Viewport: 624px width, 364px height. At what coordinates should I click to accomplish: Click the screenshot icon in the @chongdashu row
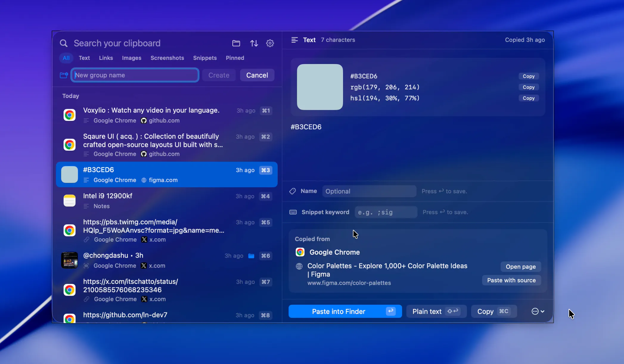tap(86, 266)
